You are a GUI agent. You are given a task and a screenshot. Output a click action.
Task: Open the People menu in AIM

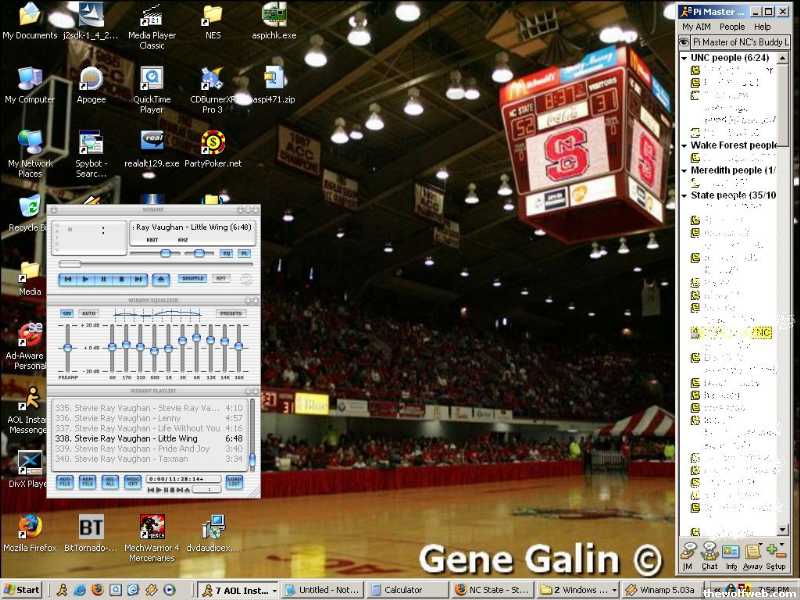[x=732, y=27]
